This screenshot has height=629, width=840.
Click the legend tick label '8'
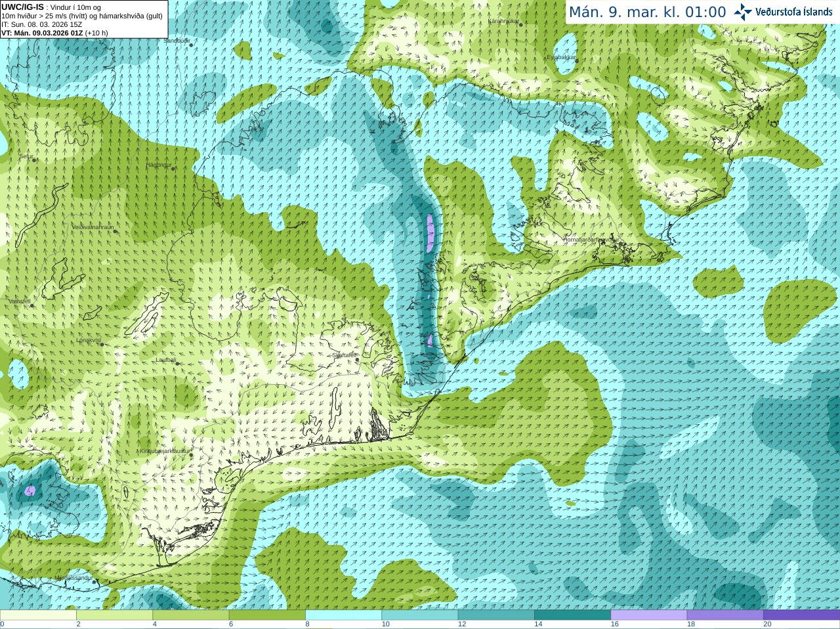[307, 624]
